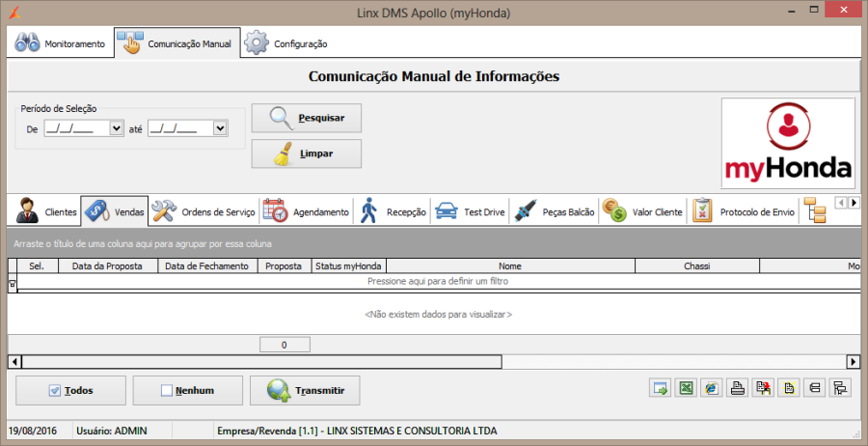Click the grid footer count '0' cell
The image size is (868, 446).
285,345
